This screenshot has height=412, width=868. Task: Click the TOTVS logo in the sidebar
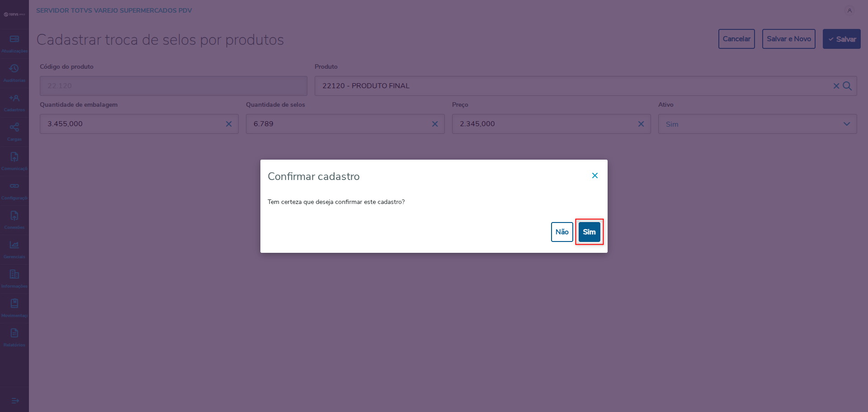pyautogui.click(x=14, y=14)
